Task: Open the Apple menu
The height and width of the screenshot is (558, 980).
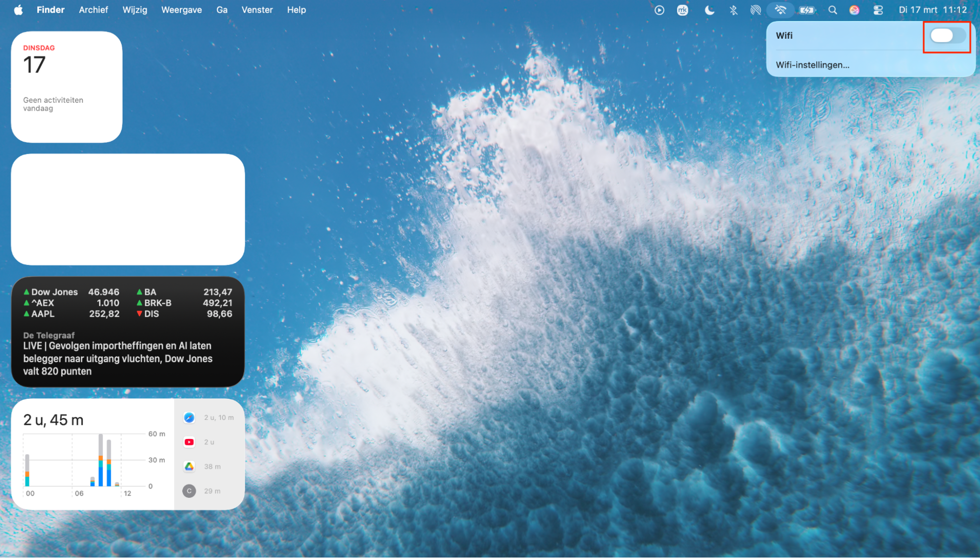Action: coord(18,10)
